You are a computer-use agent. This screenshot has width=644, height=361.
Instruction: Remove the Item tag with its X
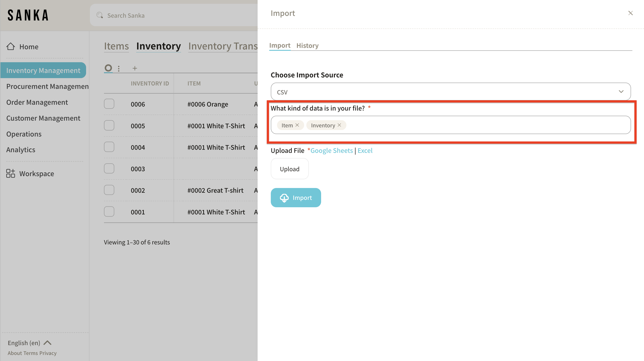coord(297,125)
